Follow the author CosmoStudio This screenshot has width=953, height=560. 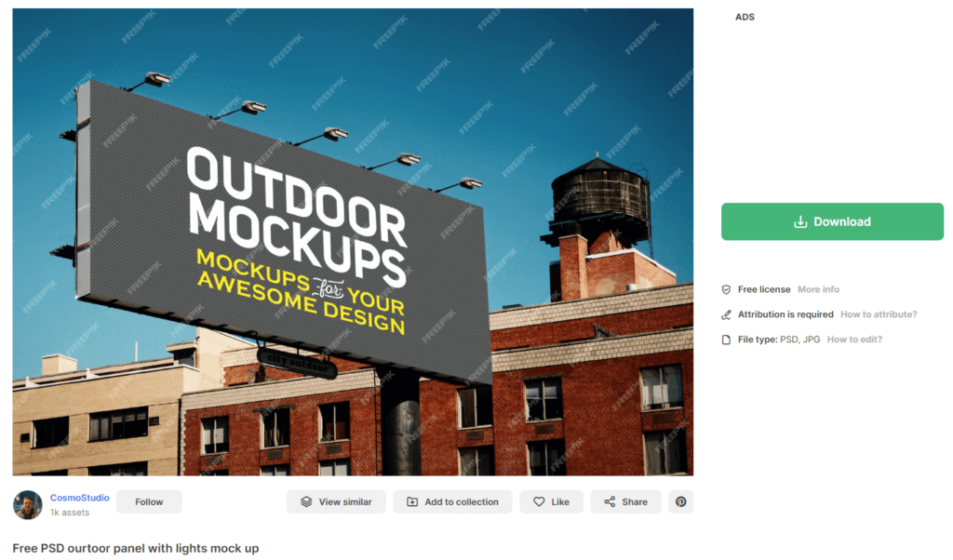click(x=149, y=501)
